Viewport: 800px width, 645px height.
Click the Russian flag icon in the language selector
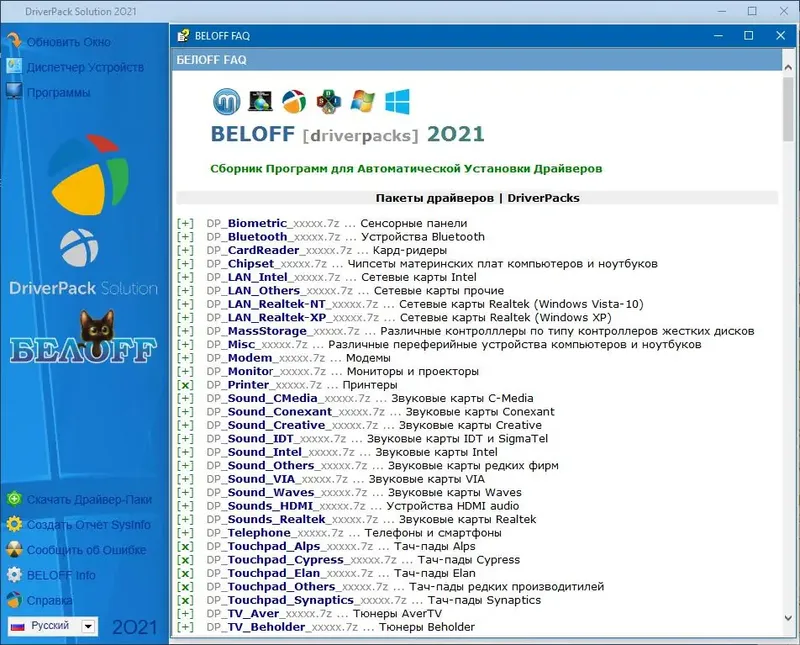pos(18,626)
